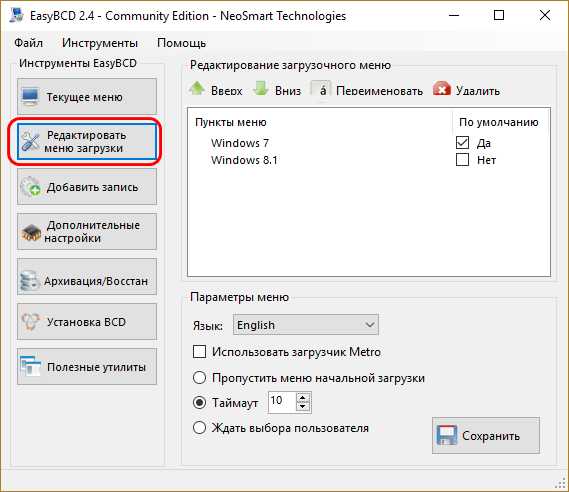Open Текущее меню via monitor icon
Image resolution: width=569 pixels, height=492 pixels.
click(x=30, y=97)
